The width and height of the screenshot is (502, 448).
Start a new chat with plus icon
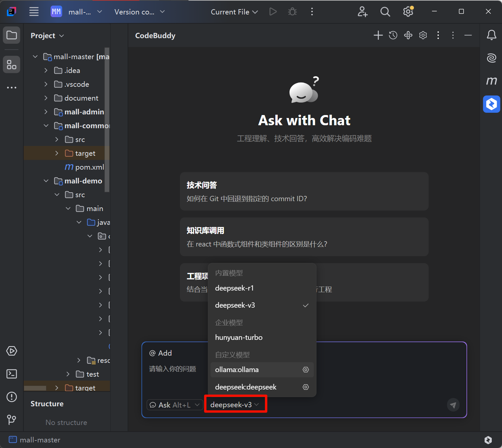click(x=378, y=35)
